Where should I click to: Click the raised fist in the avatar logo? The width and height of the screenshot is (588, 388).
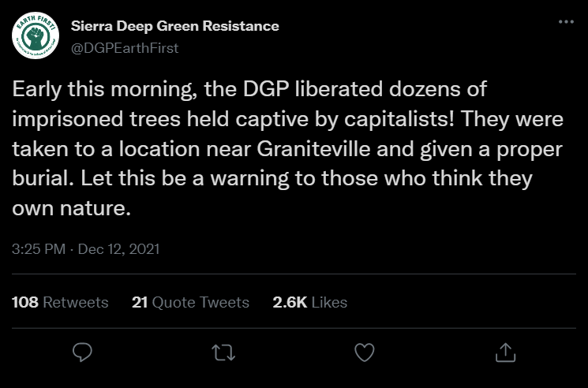[36, 37]
